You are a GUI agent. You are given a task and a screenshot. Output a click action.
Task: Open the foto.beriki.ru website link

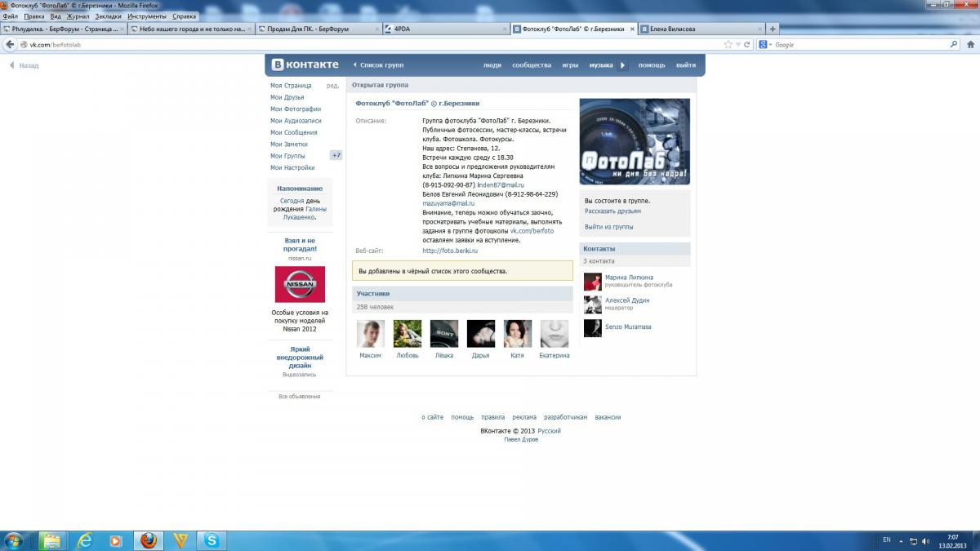click(450, 251)
